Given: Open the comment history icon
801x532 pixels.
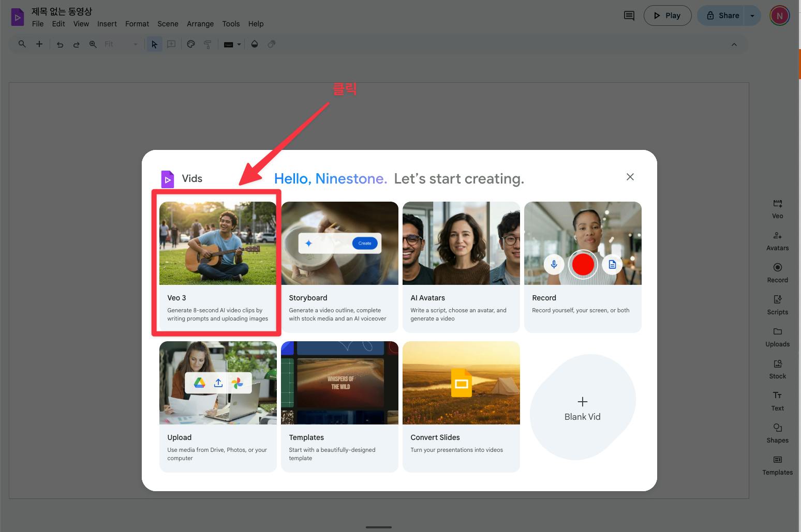Looking at the screenshot, I should 629,16.
